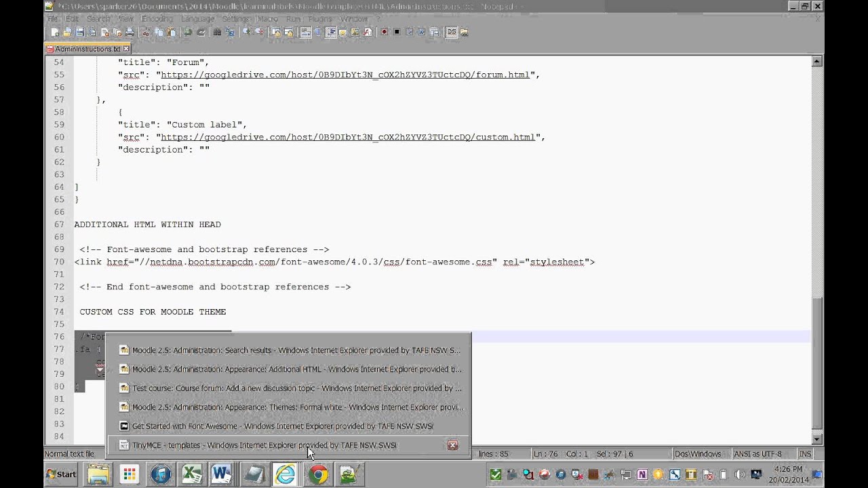Toggle word wrap
The height and width of the screenshot is (488, 868).
306,31
